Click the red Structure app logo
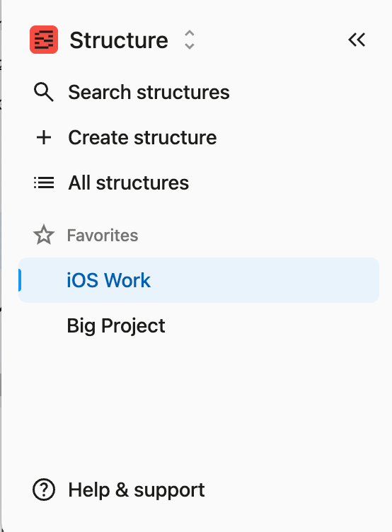The height and width of the screenshot is (532, 392). 44,40
